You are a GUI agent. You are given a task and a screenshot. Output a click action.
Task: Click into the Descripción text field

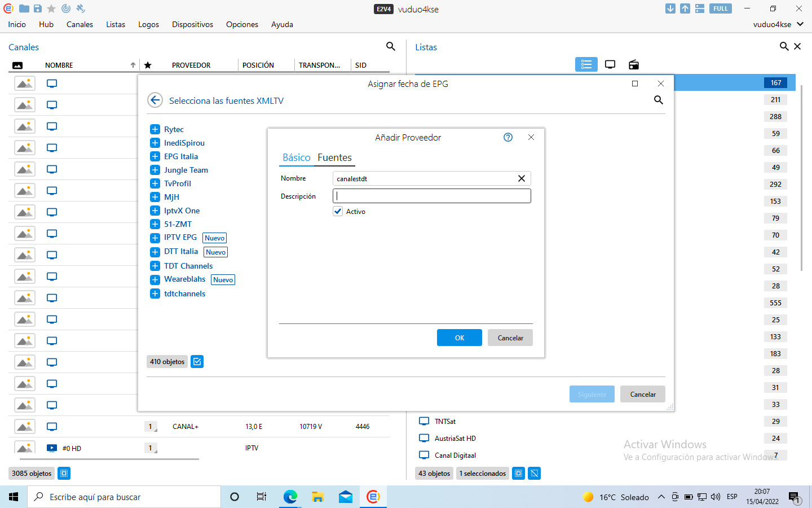coord(432,196)
